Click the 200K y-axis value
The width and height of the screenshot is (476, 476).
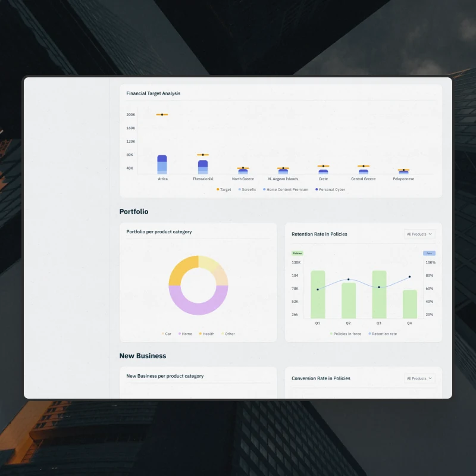click(x=131, y=115)
